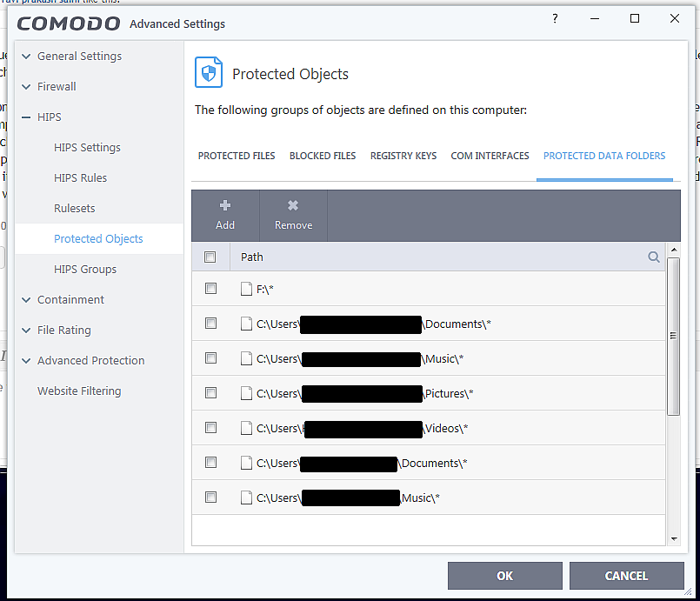The width and height of the screenshot is (700, 601).
Task: Select the F:\* path text
Action: pyautogui.click(x=264, y=290)
